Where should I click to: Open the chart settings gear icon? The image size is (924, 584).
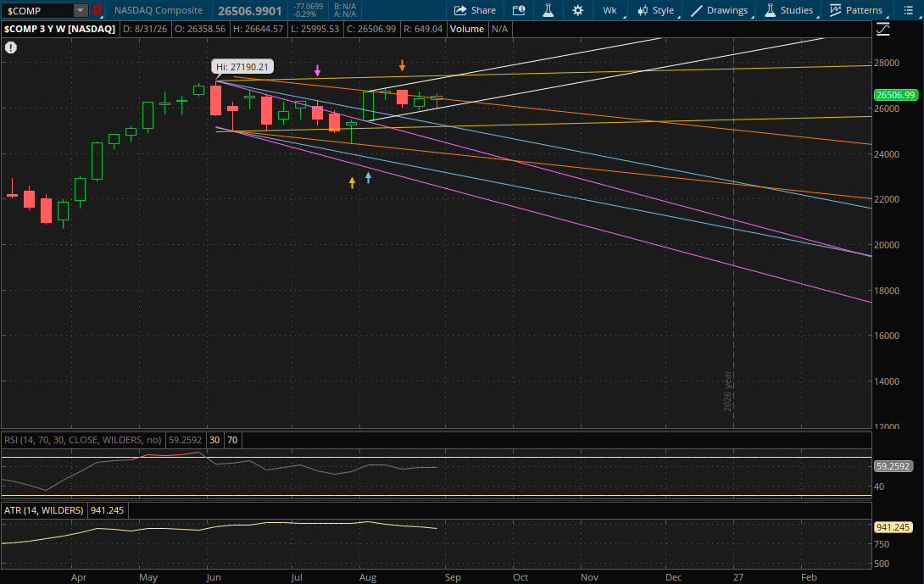tap(577, 10)
